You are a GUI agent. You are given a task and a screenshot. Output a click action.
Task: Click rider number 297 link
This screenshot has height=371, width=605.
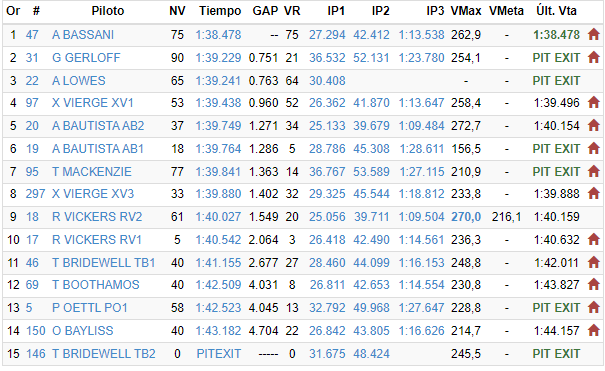pos(35,194)
